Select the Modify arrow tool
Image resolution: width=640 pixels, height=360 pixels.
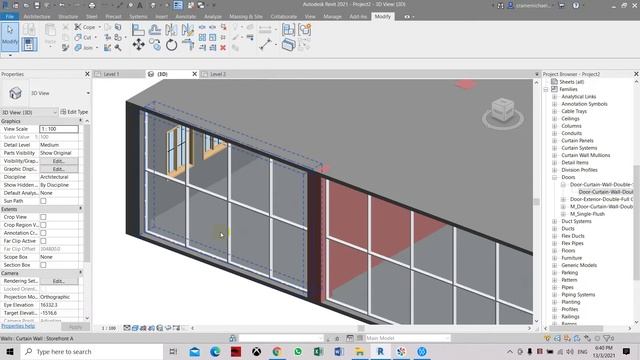click(10, 36)
